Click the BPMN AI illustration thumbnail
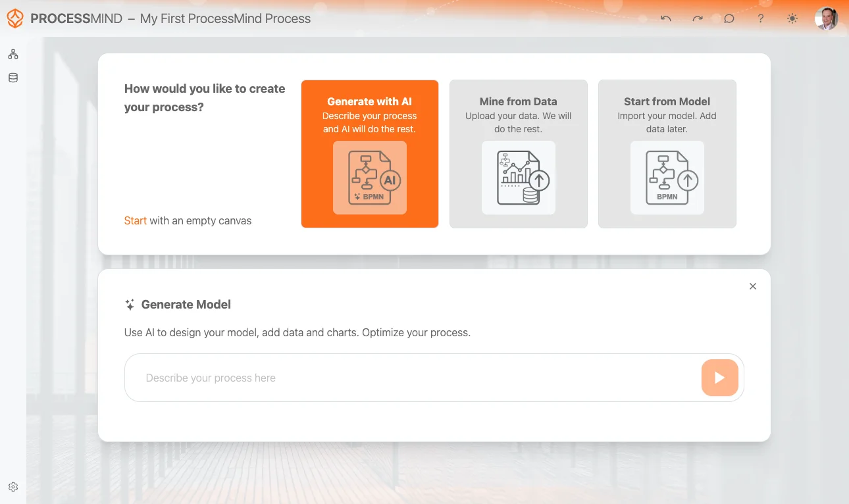The image size is (849, 504). (370, 178)
